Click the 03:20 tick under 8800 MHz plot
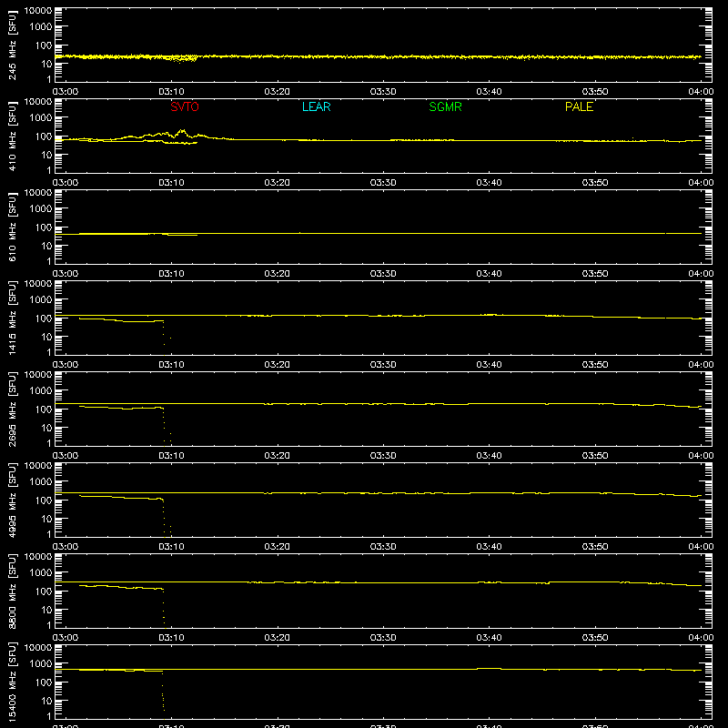The height and width of the screenshot is (728, 728). [x=278, y=638]
